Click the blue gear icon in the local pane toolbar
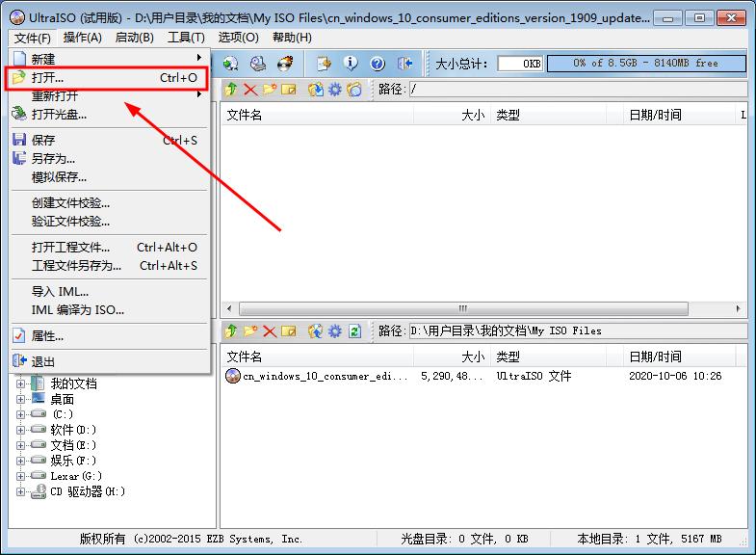Viewport: 756px width, 555px height. pos(334,330)
